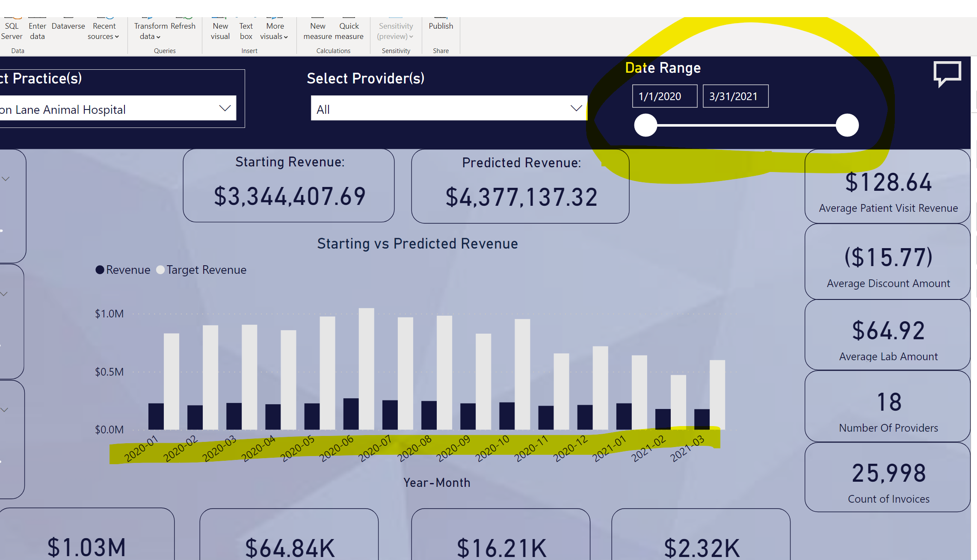Select the Average Discount Amount card

(x=888, y=262)
